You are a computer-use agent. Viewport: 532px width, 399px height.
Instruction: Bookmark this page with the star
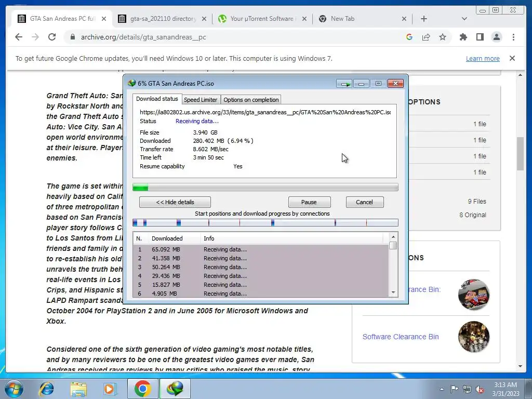(x=443, y=37)
